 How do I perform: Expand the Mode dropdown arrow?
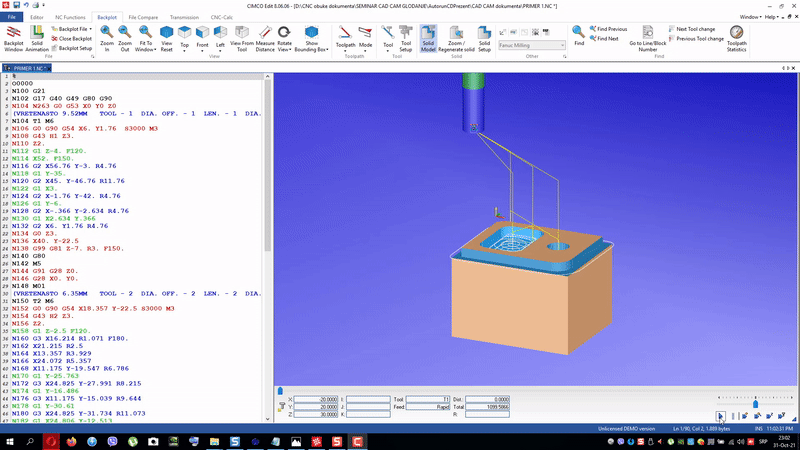click(365, 51)
